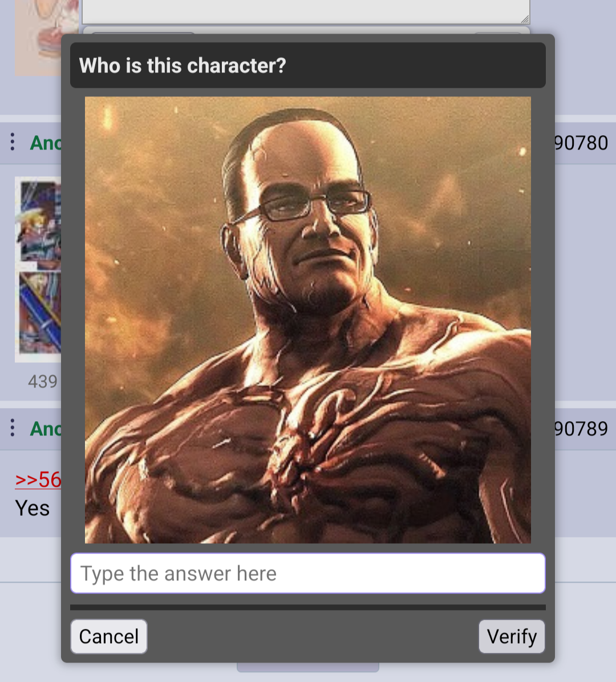Image resolution: width=616 pixels, height=682 pixels.
Task: Click the 'Yes' reply text
Action: click(x=32, y=508)
